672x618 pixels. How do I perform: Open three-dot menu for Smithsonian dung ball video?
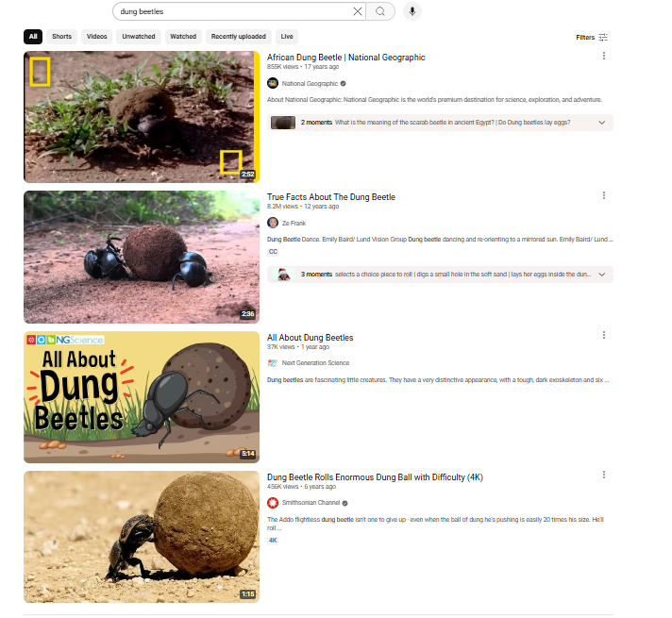click(604, 476)
